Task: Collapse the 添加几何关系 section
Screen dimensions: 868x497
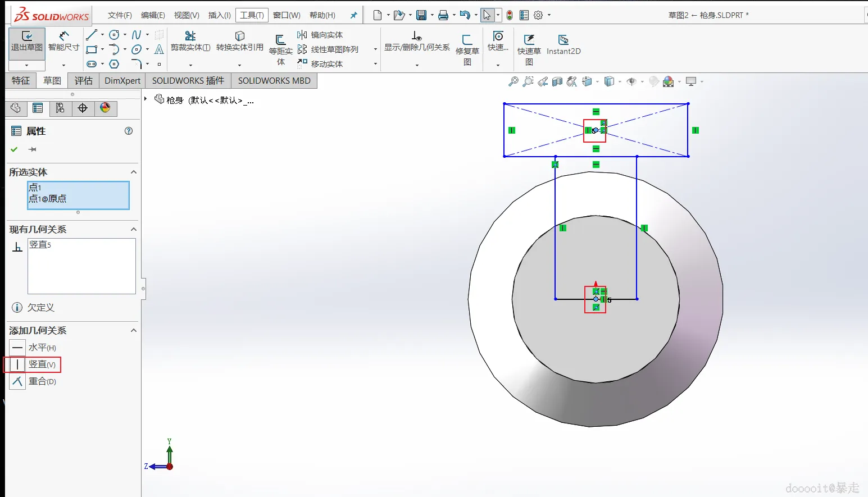Action: click(134, 331)
